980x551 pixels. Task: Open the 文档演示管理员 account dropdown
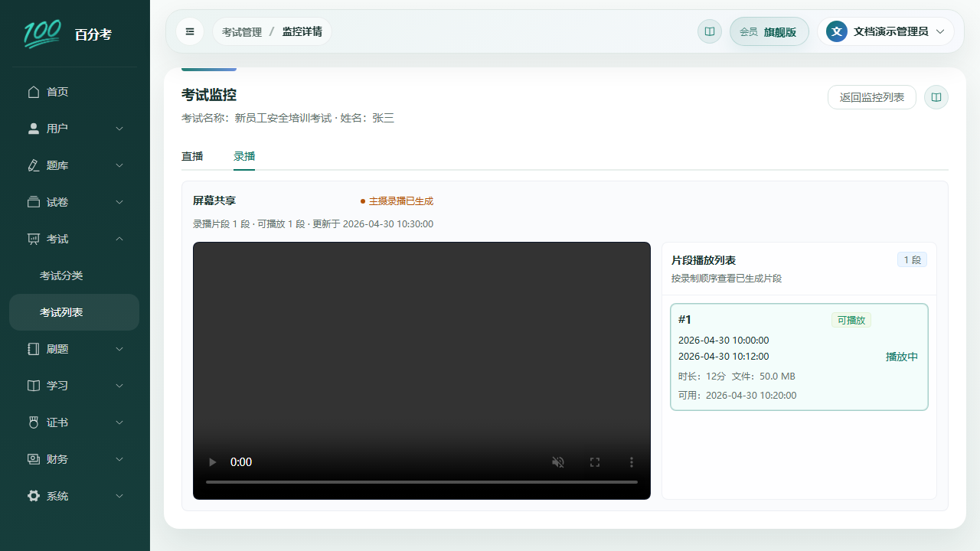click(886, 31)
